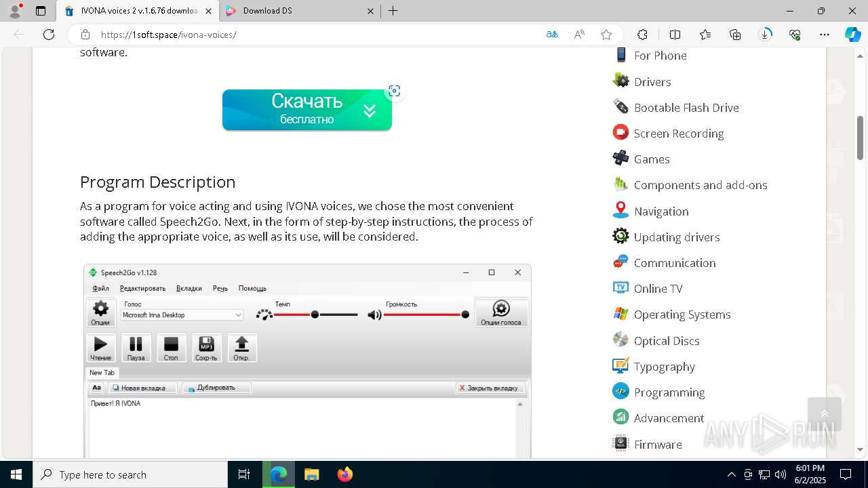Image resolution: width=868 pixels, height=488 pixels.
Task: Click the Скачать бесплатно download button
Action: (x=307, y=110)
